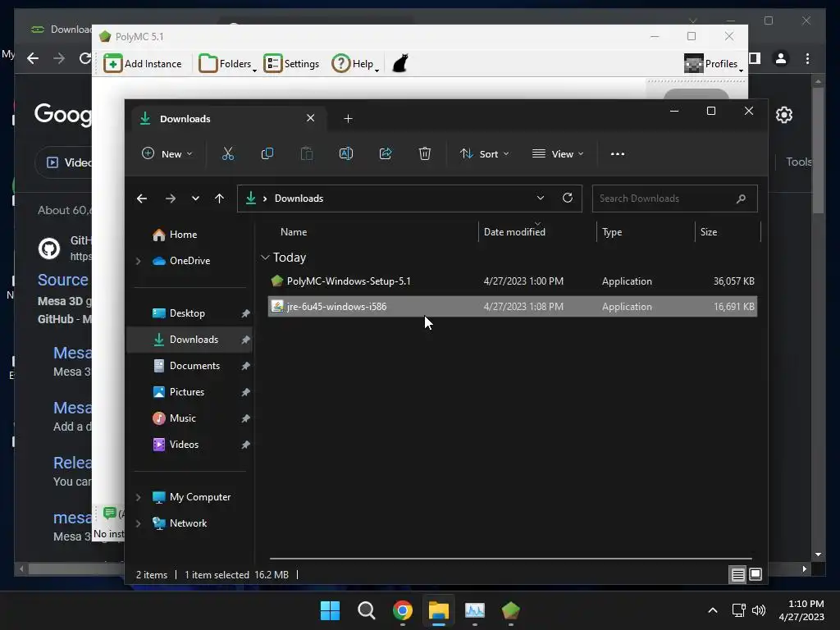The image size is (840, 630).
Task: Open Start menu Windows logo on taskbar
Action: tap(330, 610)
